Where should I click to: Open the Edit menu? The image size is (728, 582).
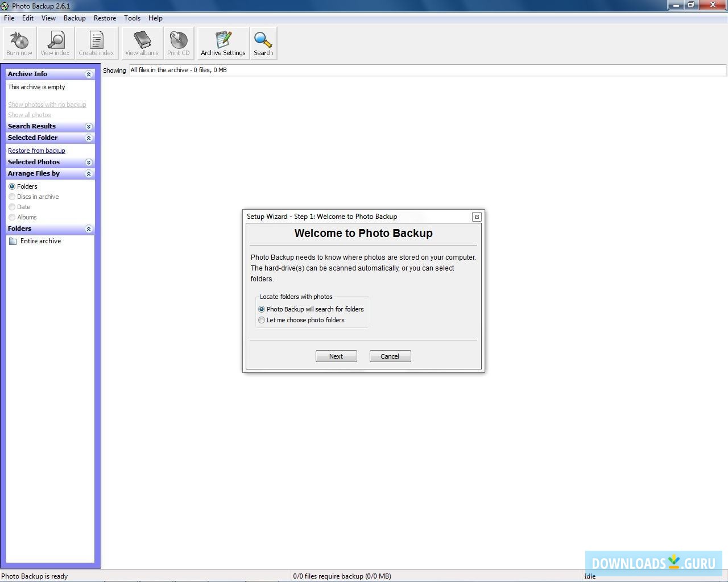(x=28, y=18)
